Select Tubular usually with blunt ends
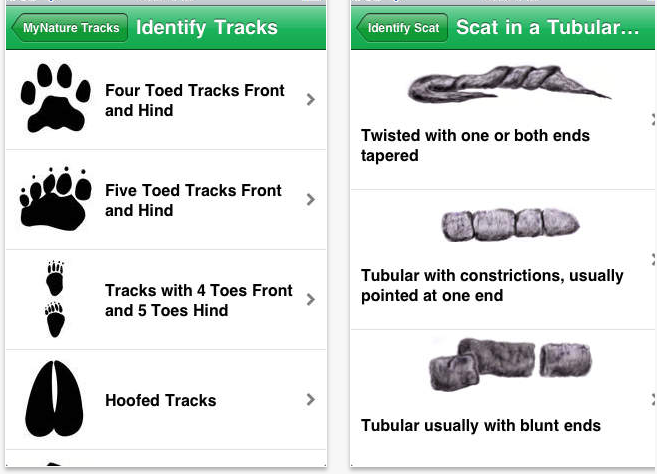 481,425
